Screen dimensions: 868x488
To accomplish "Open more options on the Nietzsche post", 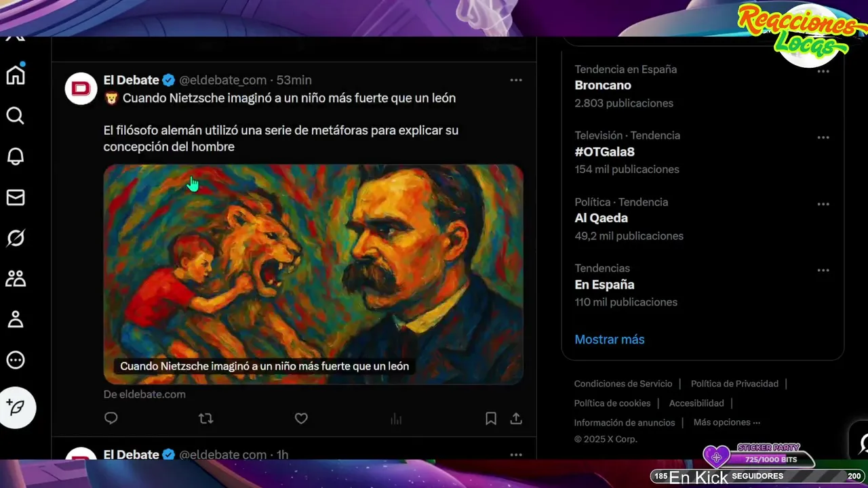I will click(x=516, y=80).
